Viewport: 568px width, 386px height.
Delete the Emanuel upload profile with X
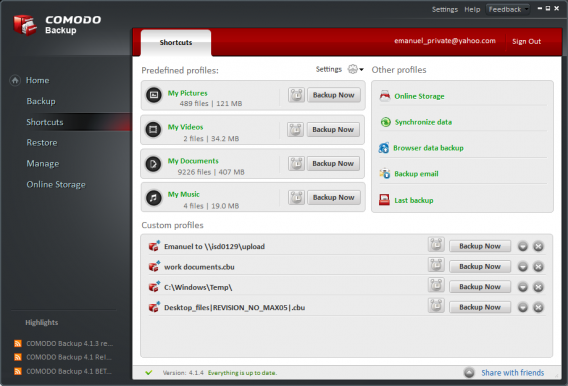coord(539,246)
